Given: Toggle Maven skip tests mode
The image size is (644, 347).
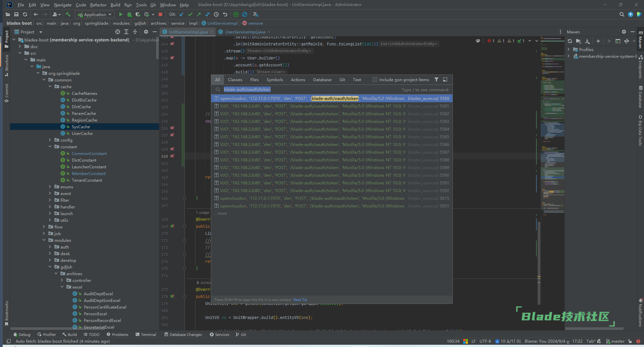Looking at the screenshot, I should (x=627, y=41).
